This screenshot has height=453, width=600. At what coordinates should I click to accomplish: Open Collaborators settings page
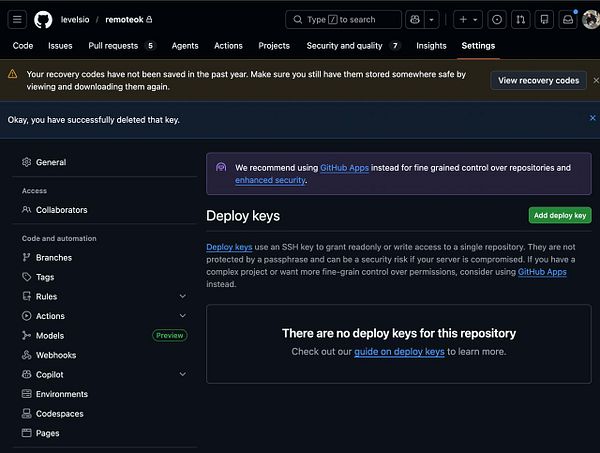point(62,210)
